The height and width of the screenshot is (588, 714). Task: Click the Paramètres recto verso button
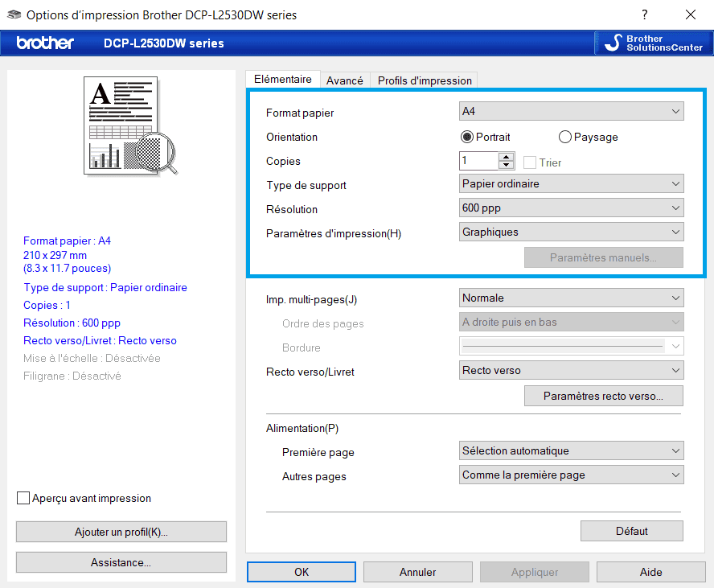click(603, 396)
